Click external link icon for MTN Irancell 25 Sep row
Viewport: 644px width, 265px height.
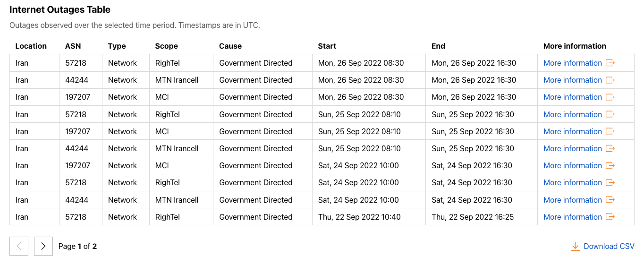pyautogui.click(x=610, y=148)
